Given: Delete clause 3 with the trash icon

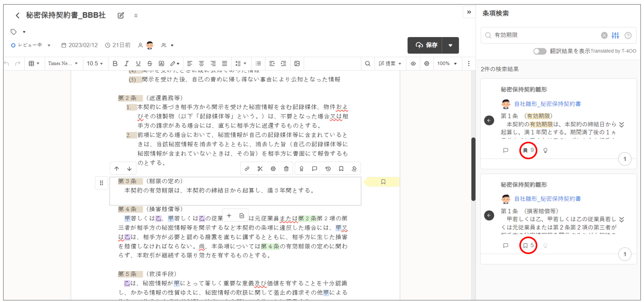Looking at the screenshot, I should pyautogui.click(x=286, y=169).
